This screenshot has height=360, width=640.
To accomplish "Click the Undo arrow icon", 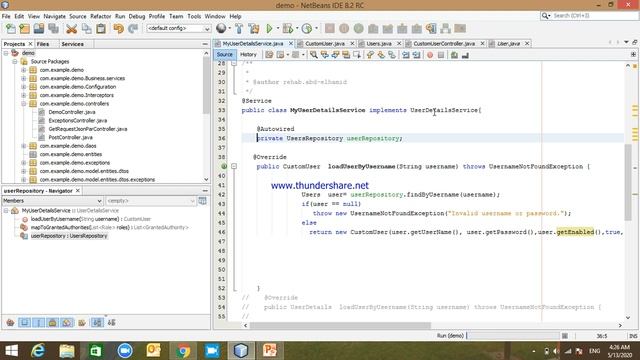I will point(118,28).
